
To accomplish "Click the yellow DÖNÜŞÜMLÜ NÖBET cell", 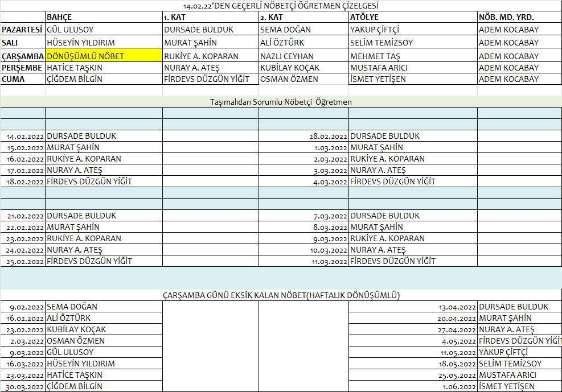I will [103, 56].
